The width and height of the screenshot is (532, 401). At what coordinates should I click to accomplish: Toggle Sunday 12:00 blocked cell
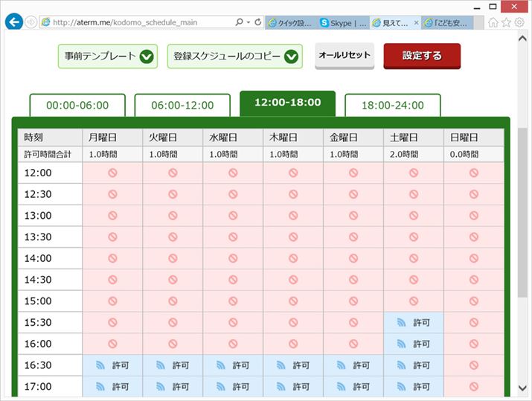(474, 173)
